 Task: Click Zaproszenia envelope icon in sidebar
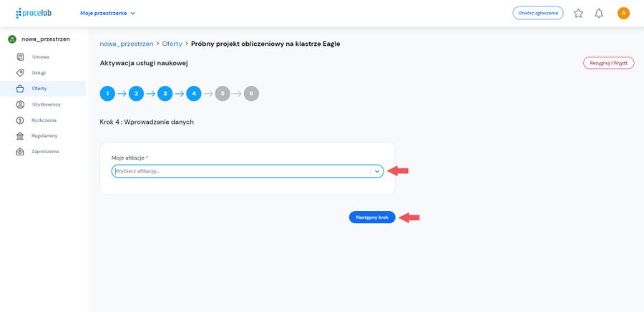20,152
